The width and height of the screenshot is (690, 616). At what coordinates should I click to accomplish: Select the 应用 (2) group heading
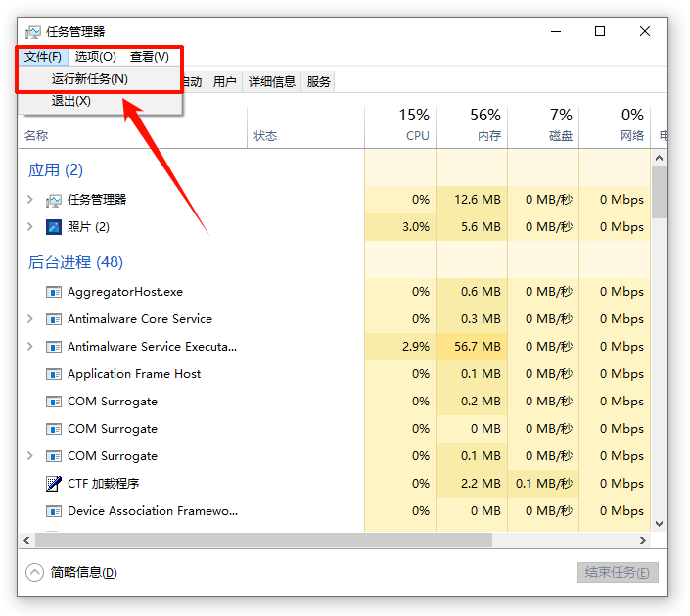click(x=56, y=170)
